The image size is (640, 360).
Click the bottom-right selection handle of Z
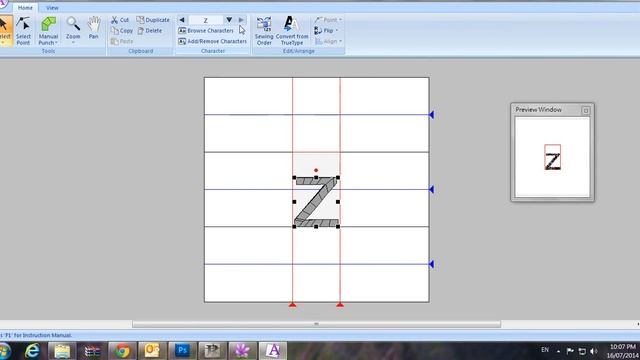click(x=338, y=227)
